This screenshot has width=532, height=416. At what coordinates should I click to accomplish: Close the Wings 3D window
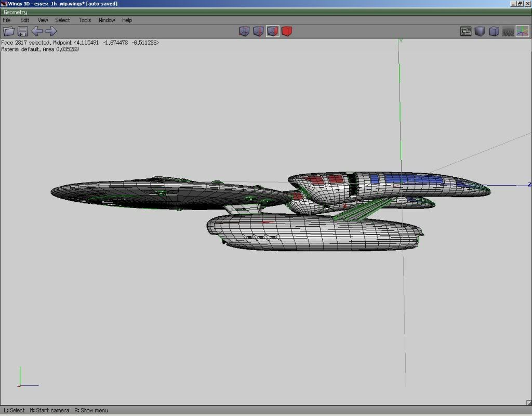point(528,4)
